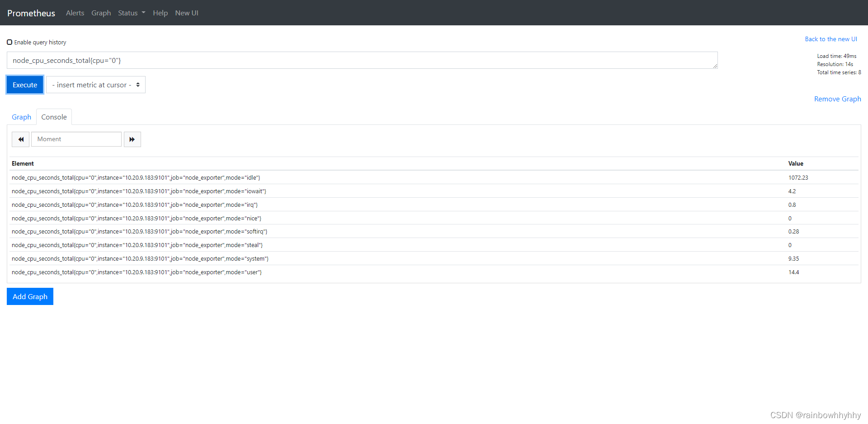Step the moment backward with rewind icon
Image resolution: width=868 pixels, height=424 pixels.
[x=20, y=139]
